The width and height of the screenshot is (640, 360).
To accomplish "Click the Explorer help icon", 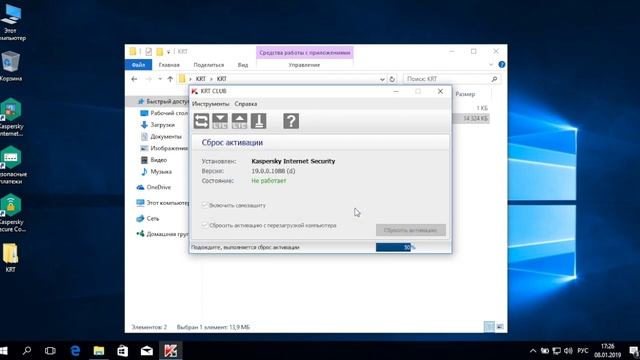I will pyautogui.click(x=502, y=64).
